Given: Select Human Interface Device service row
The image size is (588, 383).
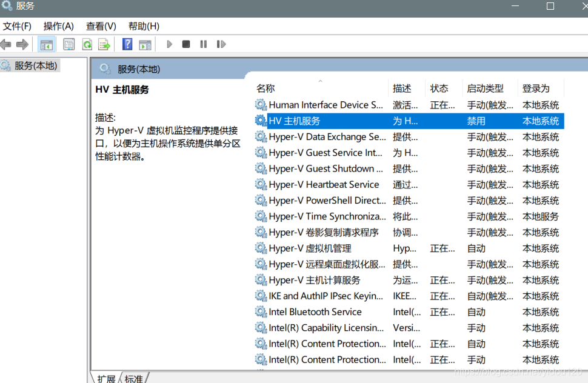Looking at the screenshot, I should coord(409,105).
